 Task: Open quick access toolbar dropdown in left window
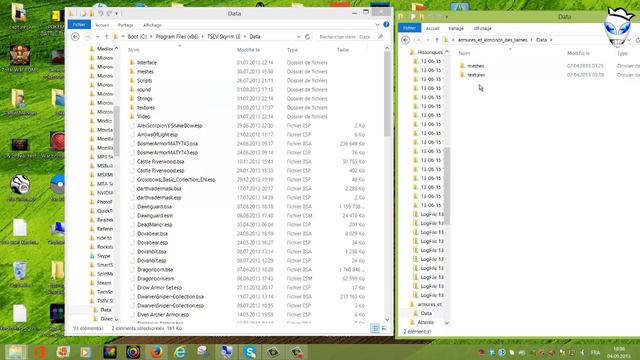(117, 13)
